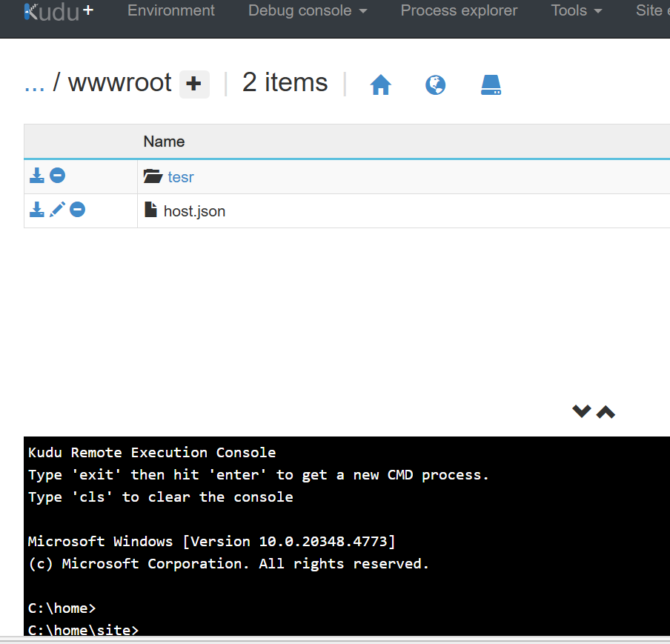Download the tesr folder
Image resolution: width=670 pixels, height=644 pixels.
(37, 175)
